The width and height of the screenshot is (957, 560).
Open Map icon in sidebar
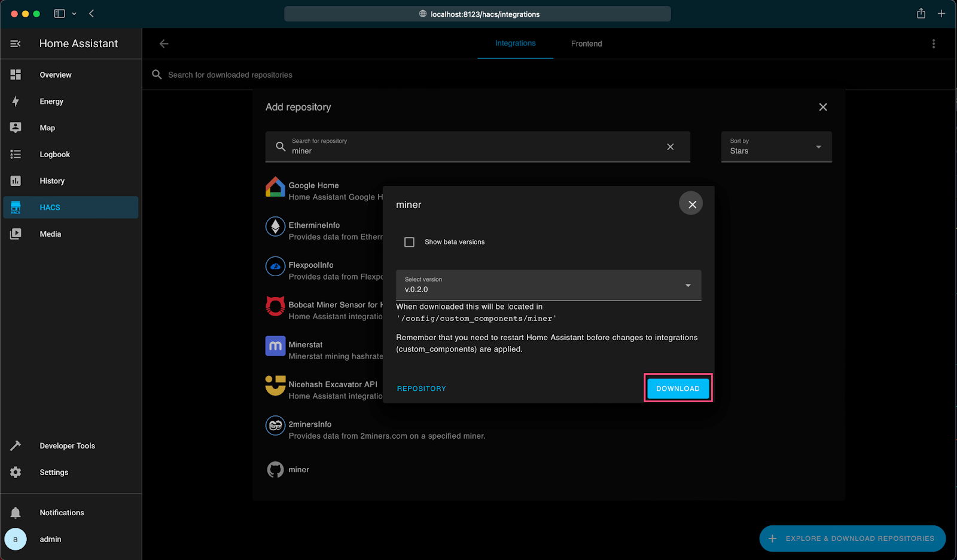(16, 128)
